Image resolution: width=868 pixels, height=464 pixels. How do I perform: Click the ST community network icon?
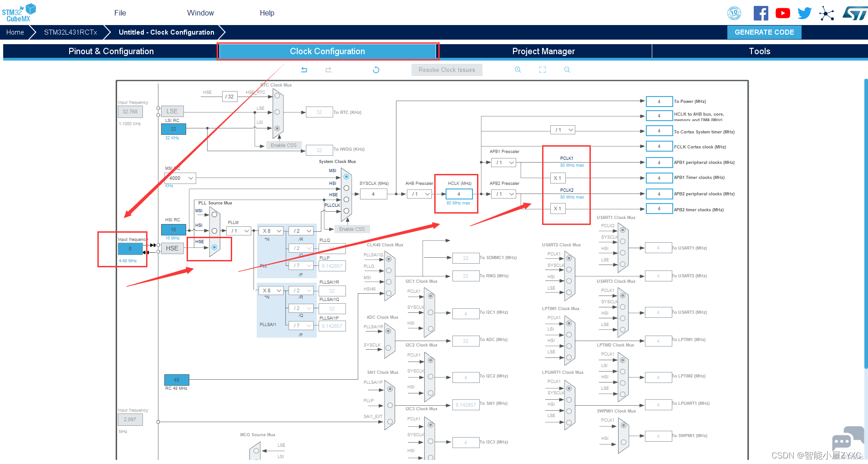(827, 13)
